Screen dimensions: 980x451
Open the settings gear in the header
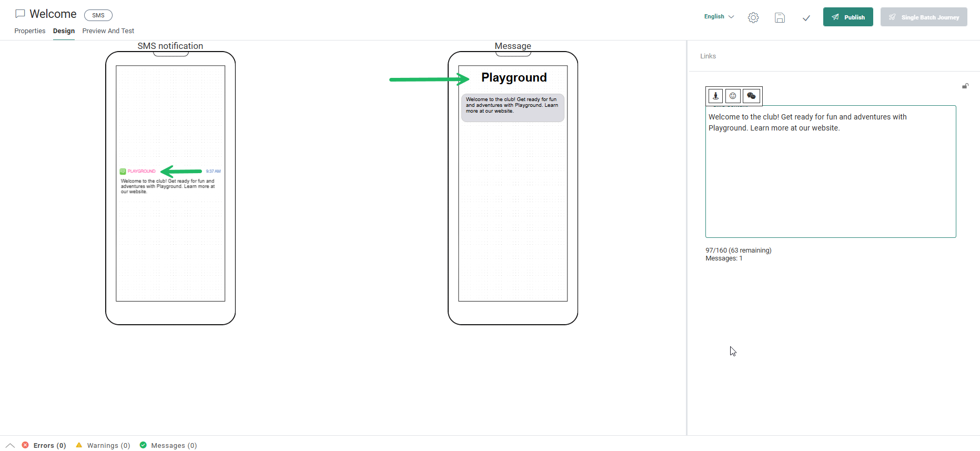(753, 17)
